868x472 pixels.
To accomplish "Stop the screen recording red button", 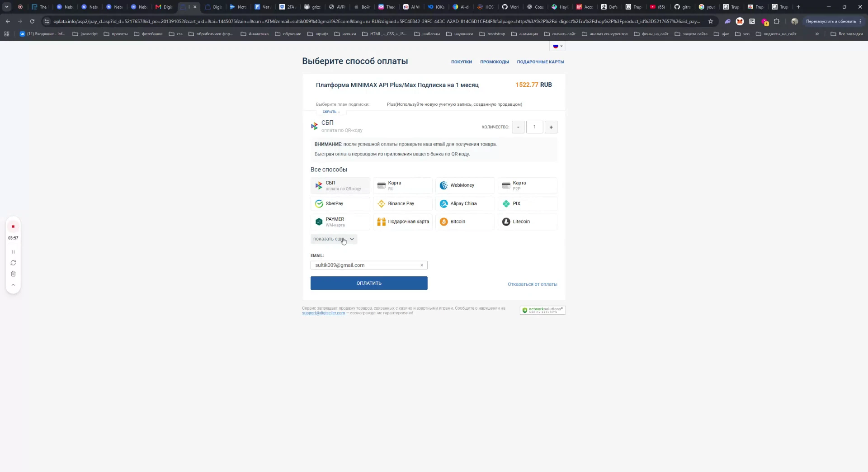I will (13, 227).
